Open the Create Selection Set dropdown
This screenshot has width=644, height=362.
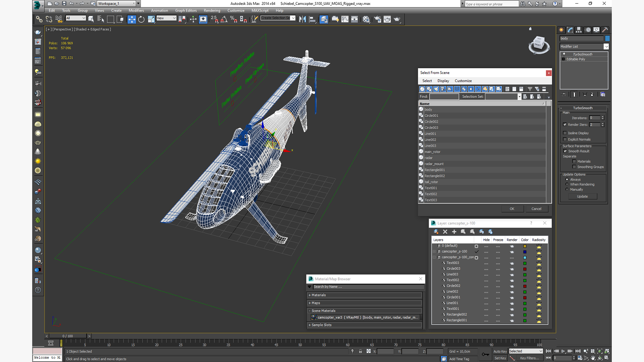[293, 18]
